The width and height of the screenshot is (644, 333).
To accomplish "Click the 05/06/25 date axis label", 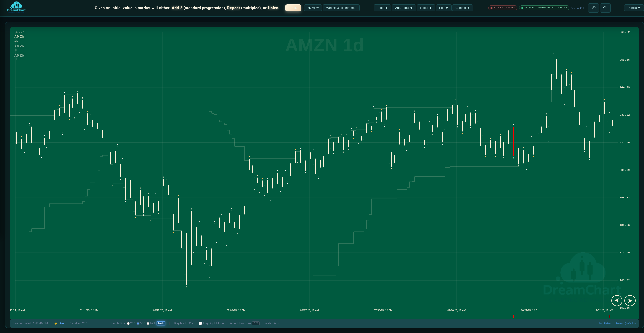I will [236, 310].
